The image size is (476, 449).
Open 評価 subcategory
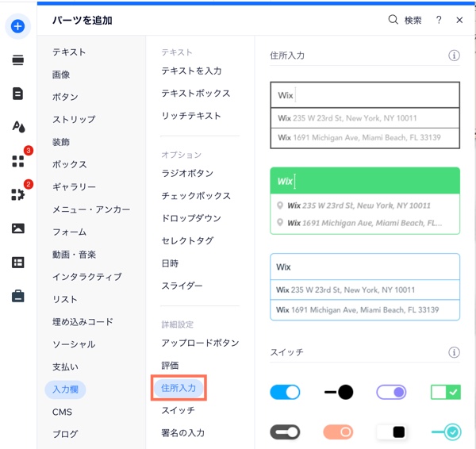point(170,365)
